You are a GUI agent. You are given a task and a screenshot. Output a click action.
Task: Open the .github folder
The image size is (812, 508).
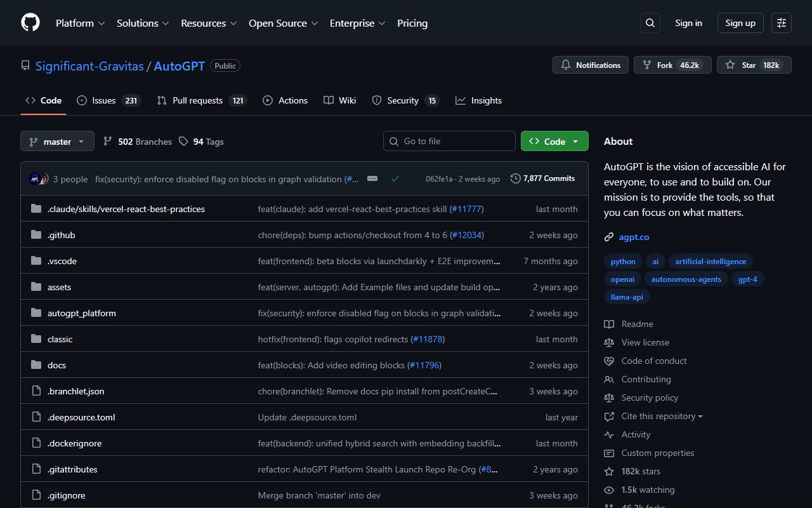point(61,234)
